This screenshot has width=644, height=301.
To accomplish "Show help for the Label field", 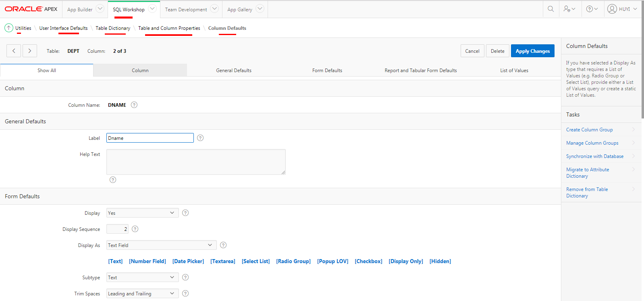I will click(200, 138).
